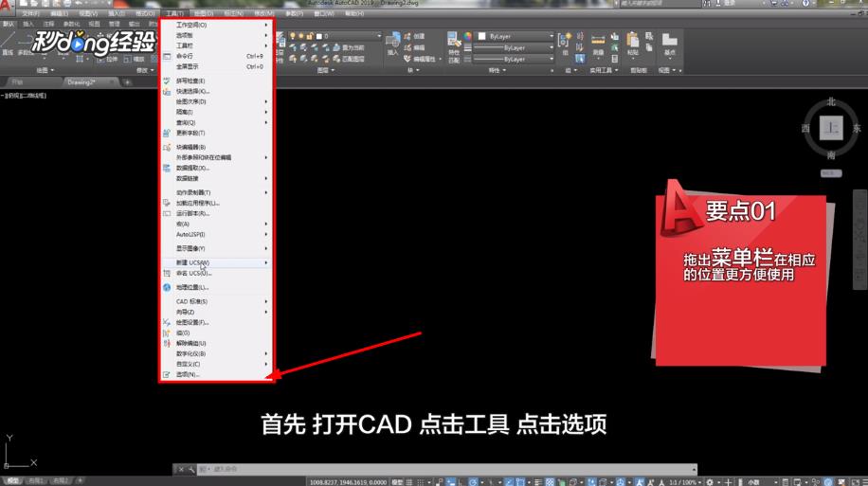Click the 直线 line tool
This screenshot has width=868, height=486.
[8, 45]
